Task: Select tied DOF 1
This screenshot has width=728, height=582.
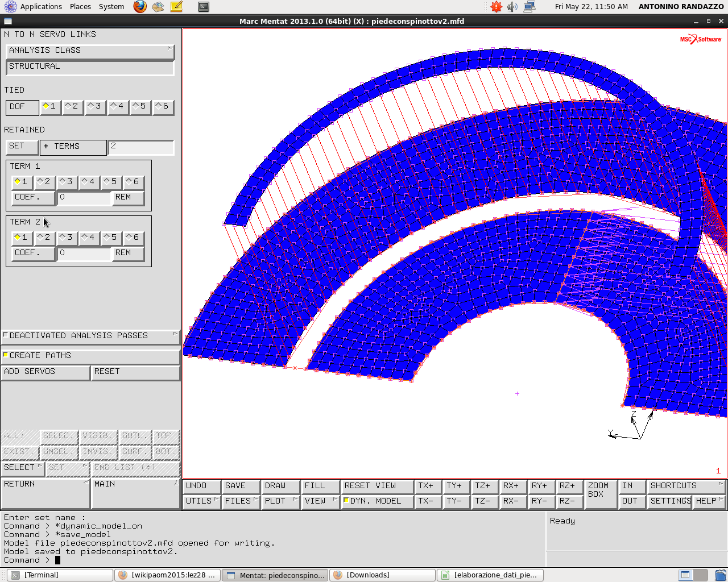Action: coord(51,106)
